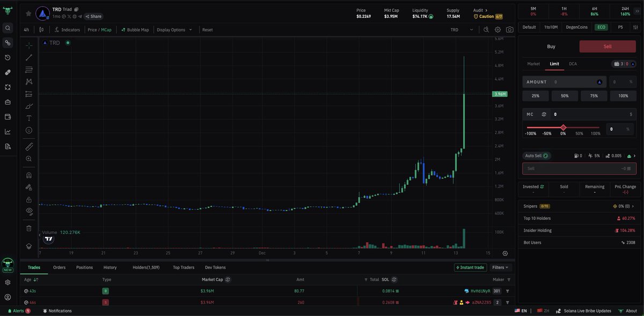This screenshot has height=316, width=644.
Task: Open the pill icon in left sidebar
Action: coord(8,72)
